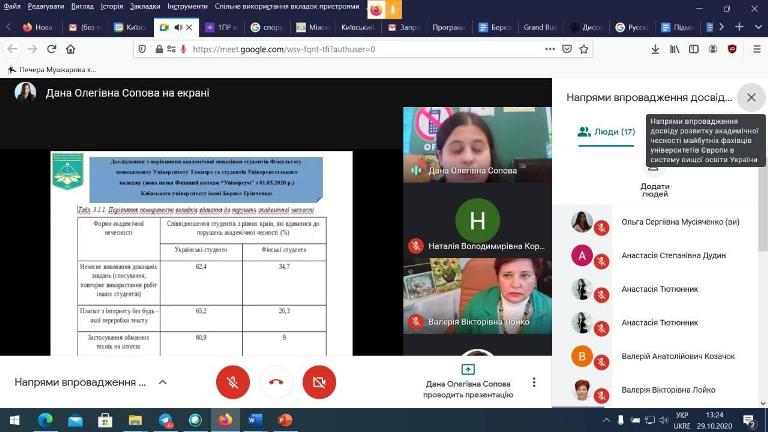This screenshot has width=768, height=432.
Task: Bookmark this page with the star
Action: pos(583,49)
